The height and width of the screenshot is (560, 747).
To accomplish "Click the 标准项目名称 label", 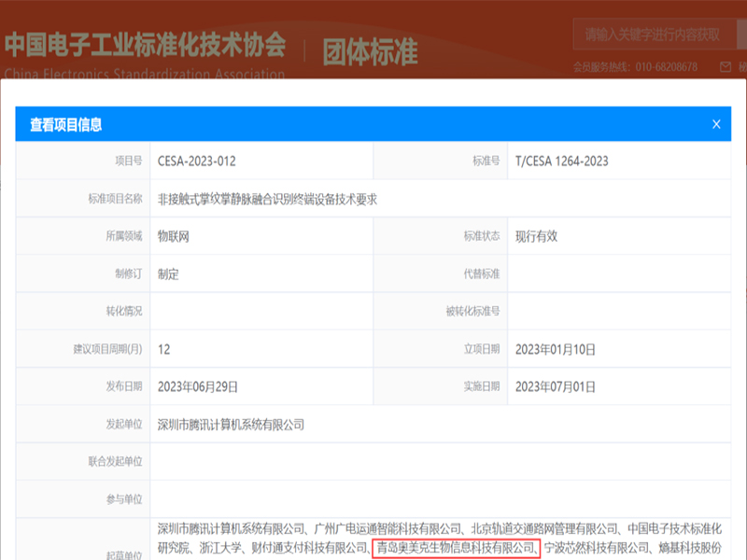I will 115,199.
